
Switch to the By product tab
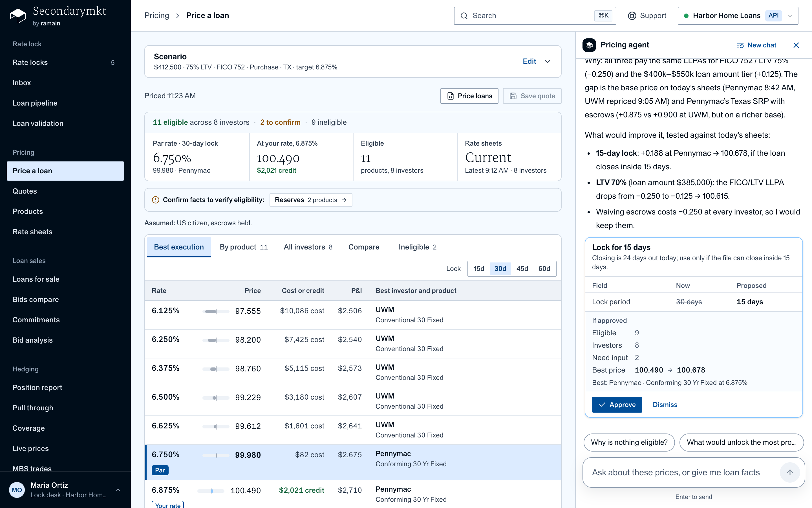pyautogui.click(x=244, y=247)
